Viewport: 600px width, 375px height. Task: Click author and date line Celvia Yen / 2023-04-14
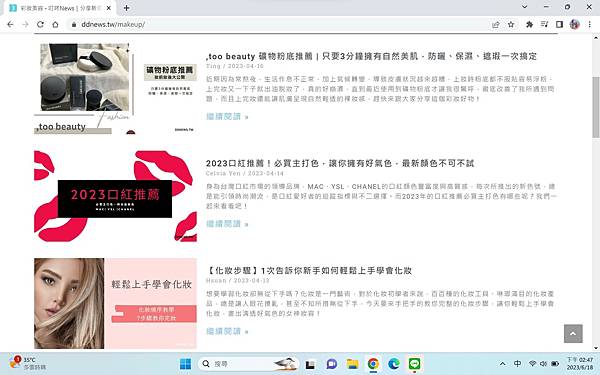[x=245, y=173]
